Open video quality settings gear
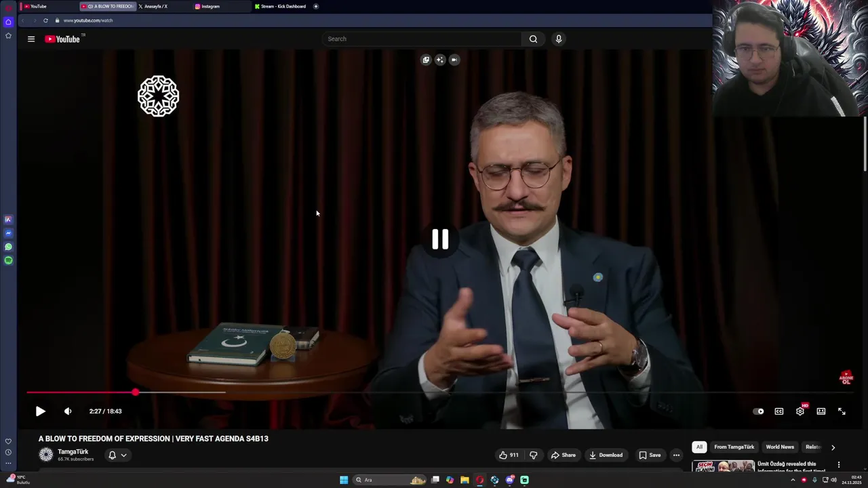Image resolution: width=868 pixels, height=488 pixels. 800,411
